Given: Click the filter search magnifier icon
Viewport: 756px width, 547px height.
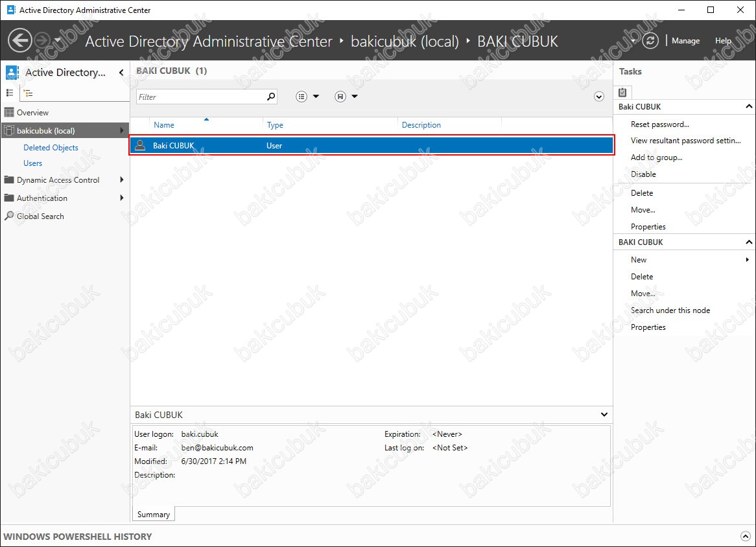Looking at the screenshot, I should [x=271, y=97].
